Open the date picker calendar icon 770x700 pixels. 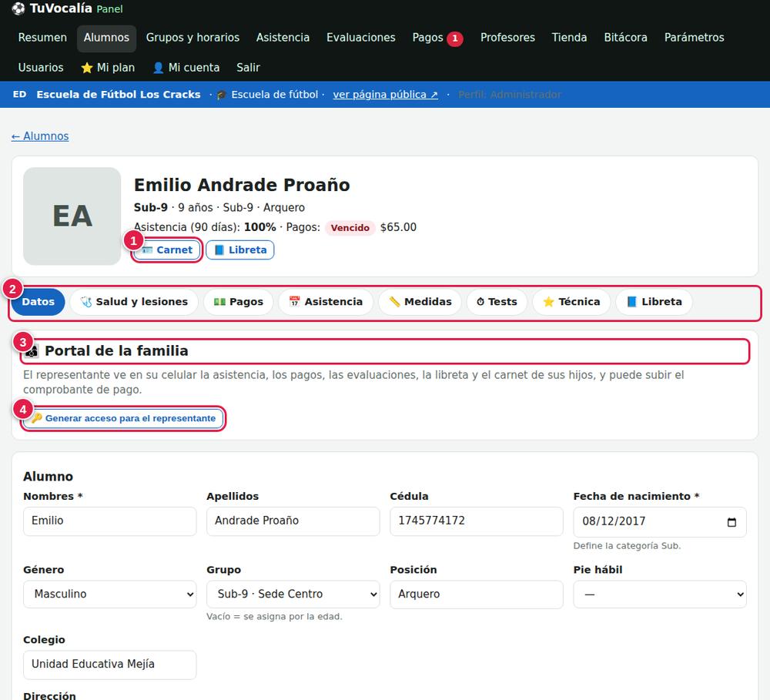click(x=731, y=521)
